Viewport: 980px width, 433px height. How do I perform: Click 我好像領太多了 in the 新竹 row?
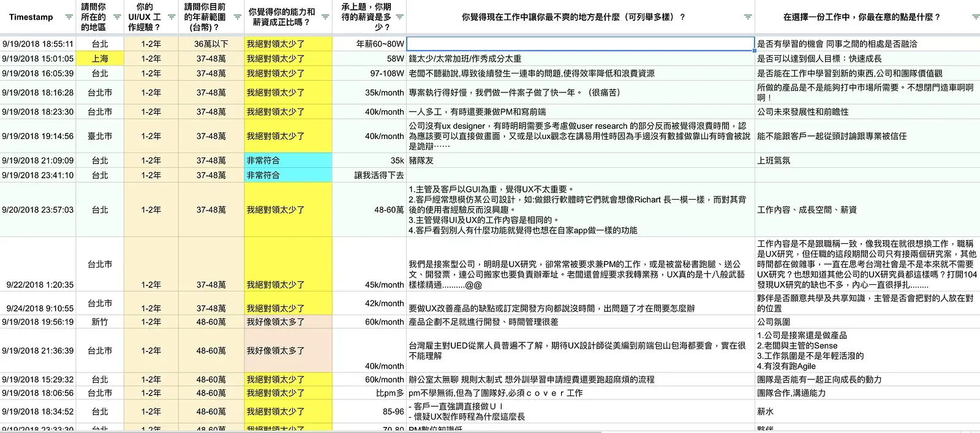288,322
